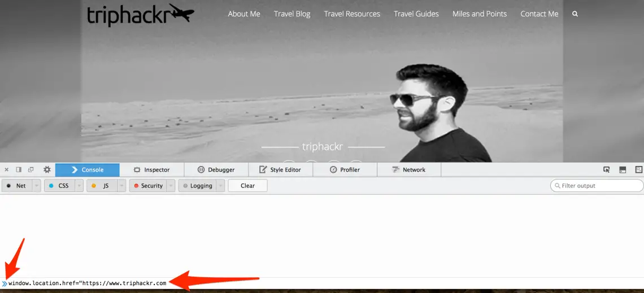Go to Miles and Points page

(480, 14)
